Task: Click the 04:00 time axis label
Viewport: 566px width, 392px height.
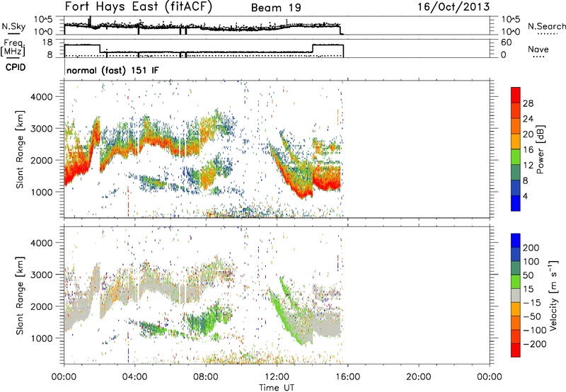Action: 135,377
